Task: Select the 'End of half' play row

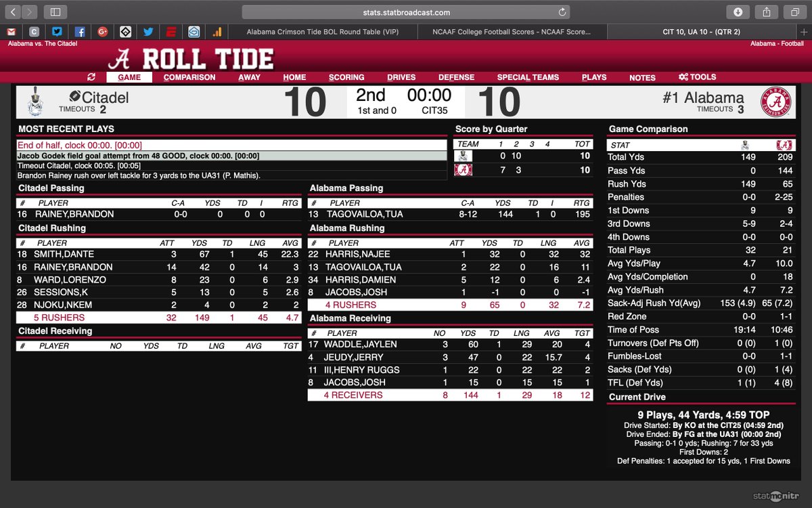Action: (231, 145)
